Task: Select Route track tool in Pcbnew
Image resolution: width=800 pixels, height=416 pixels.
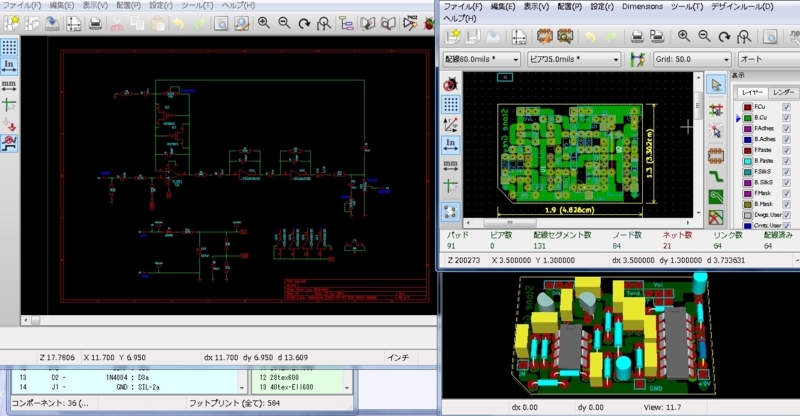Action: pos(716,177)
